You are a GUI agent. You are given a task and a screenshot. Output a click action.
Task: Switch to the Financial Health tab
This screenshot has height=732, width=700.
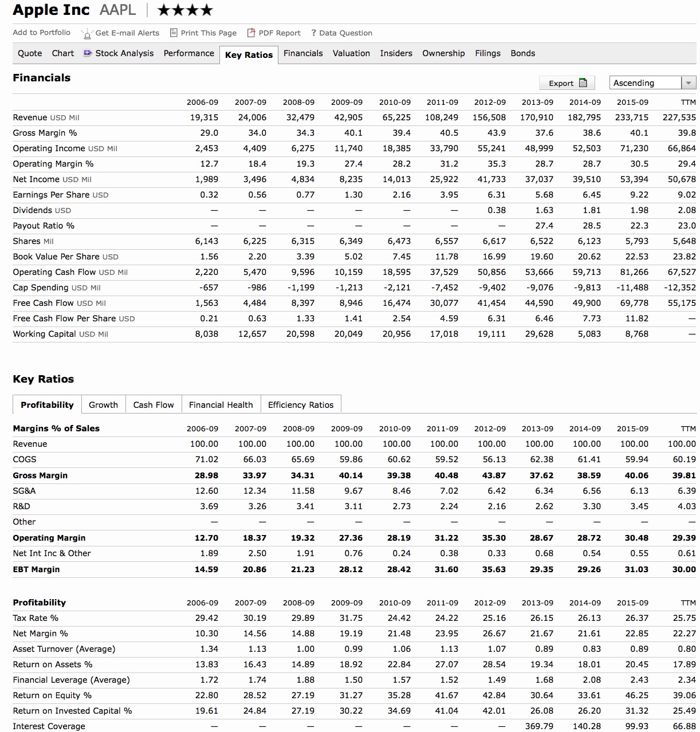(221, 404)
